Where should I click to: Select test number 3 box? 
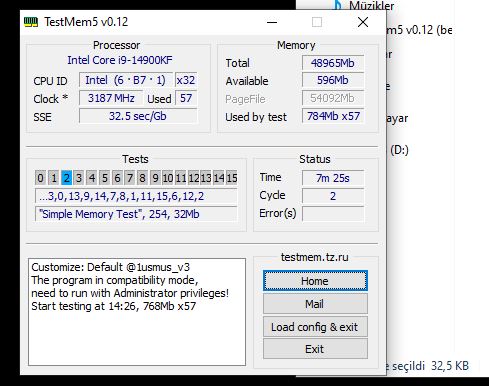(x=79, y=178)
